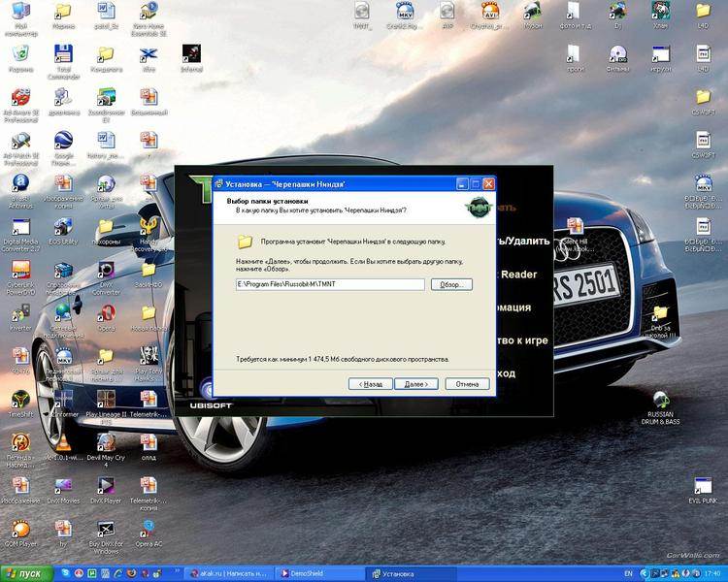The image size is (728, 582).
Task: Open Nero Home Essentials SE shortcut
Action: click(149, 18)
